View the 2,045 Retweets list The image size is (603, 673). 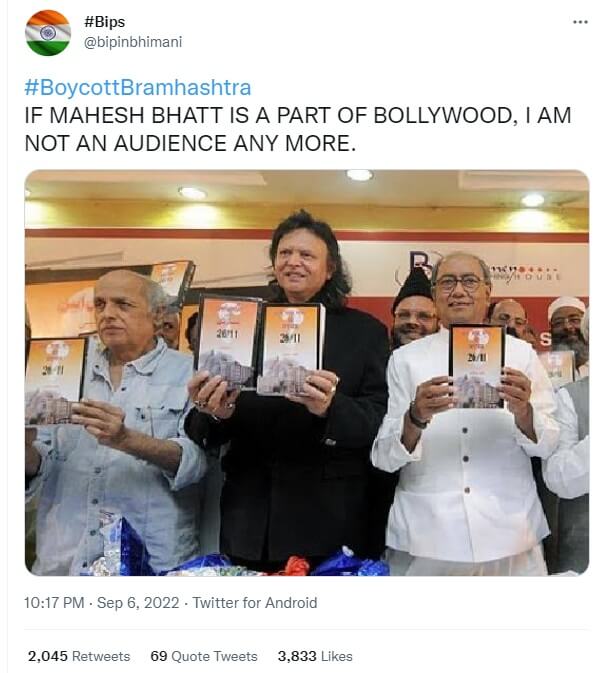(79, 656)
